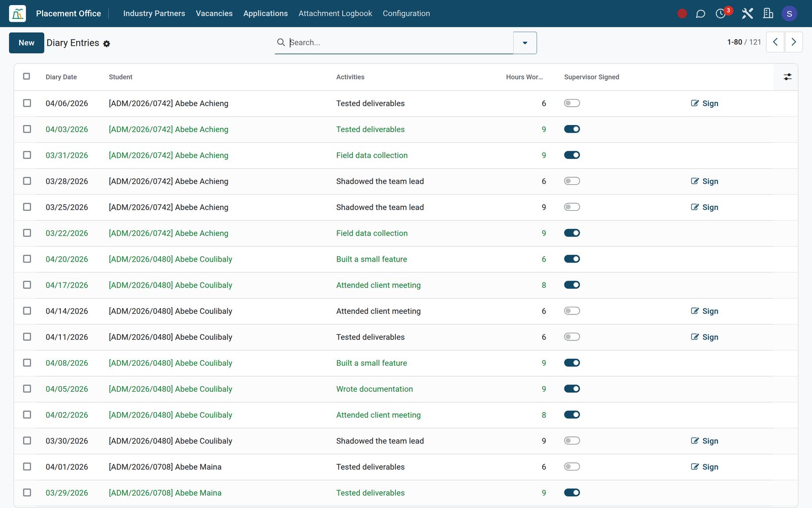The width and height of the screenshot is (812, 508).
Task: Sign the 04/01/2026 Abebe Maina entry
Action: pos(704,467)
